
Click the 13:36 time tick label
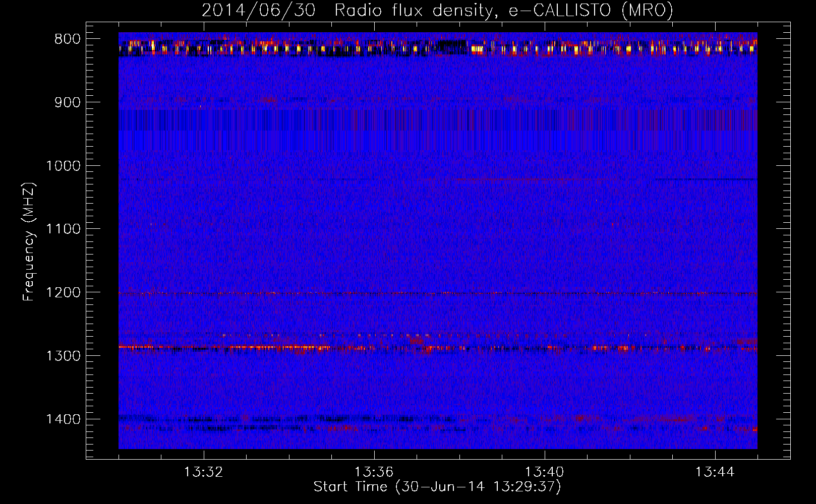point(374,472)
